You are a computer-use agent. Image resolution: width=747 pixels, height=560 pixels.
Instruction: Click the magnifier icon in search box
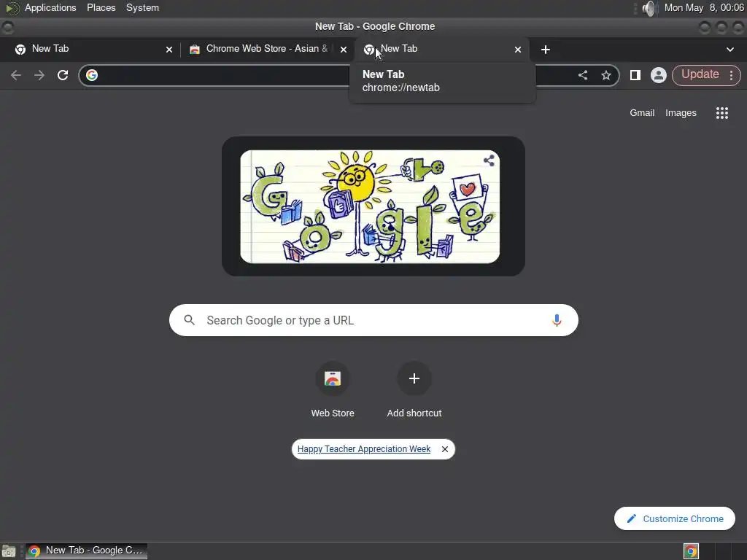[189, 320]
